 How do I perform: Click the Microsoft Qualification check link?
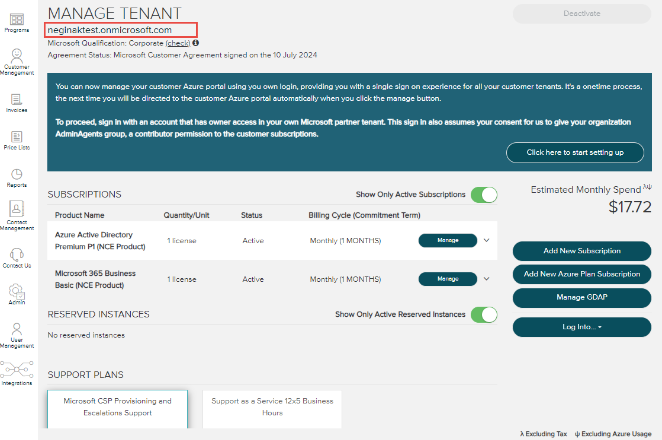coord(177,43)
